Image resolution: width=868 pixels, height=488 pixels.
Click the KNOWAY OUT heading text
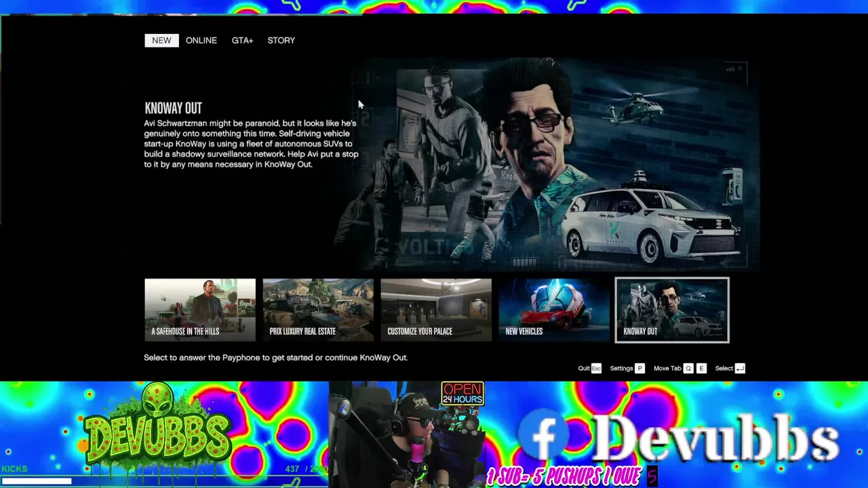(173, 108)
